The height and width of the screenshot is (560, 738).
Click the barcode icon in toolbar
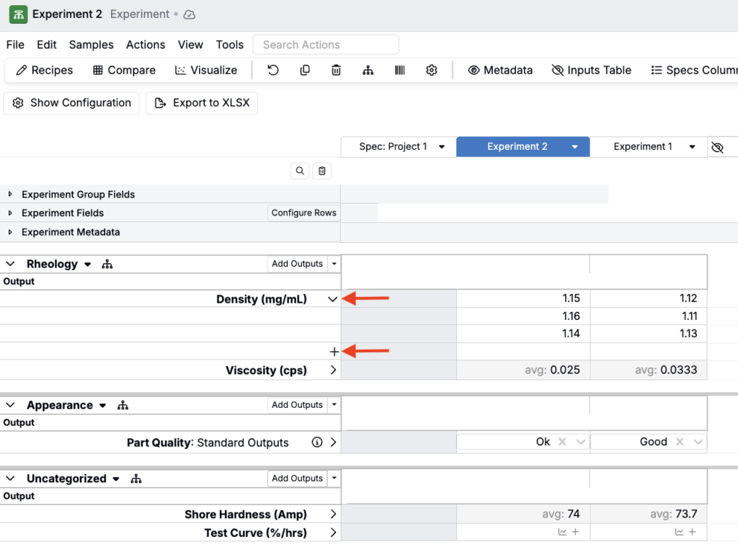[x=399, y=70]
